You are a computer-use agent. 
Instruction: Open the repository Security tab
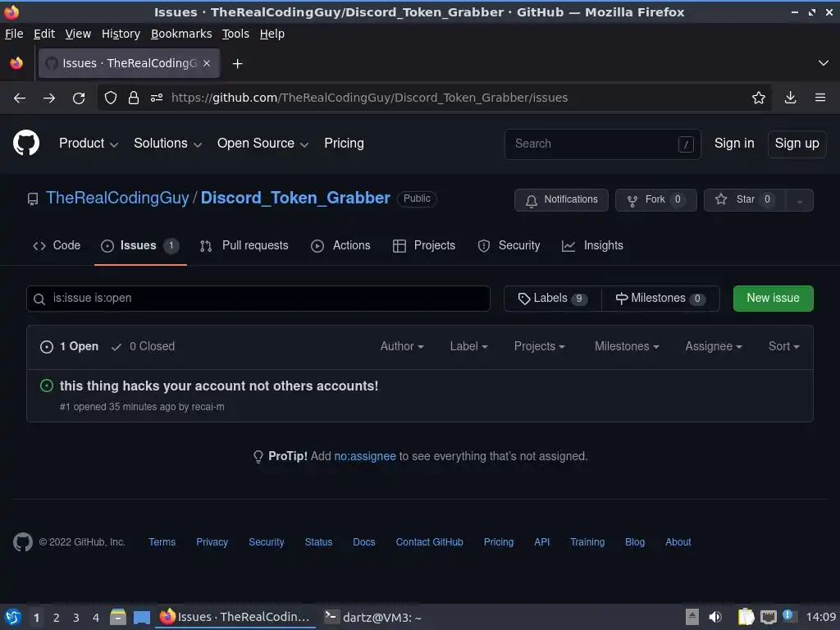click(509, 245)
